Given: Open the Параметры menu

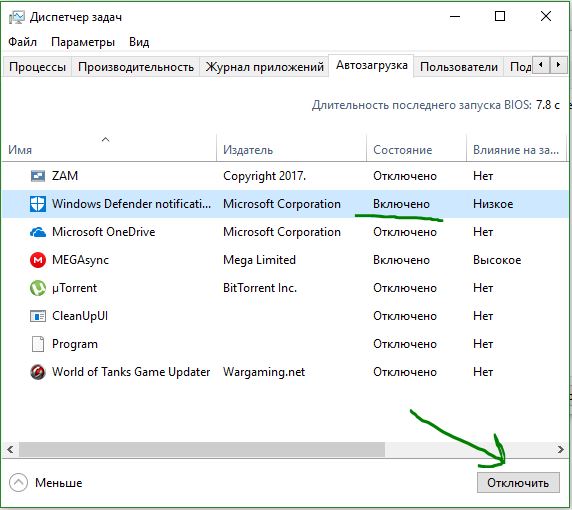Looking at the screenshot, I should (x=83, y=42).
